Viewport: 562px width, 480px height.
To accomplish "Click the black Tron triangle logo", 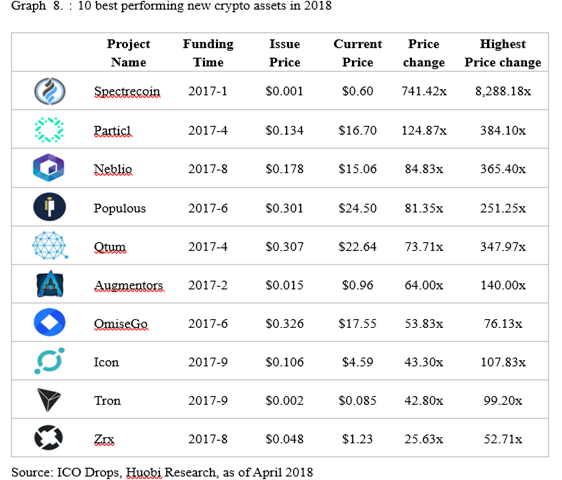I will (x=49, y=399).
